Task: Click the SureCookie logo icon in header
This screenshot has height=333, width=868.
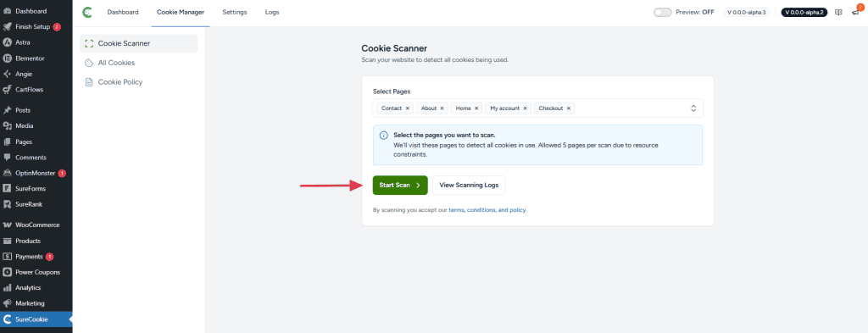Action: pyautogui.click(x=87, y=12)
